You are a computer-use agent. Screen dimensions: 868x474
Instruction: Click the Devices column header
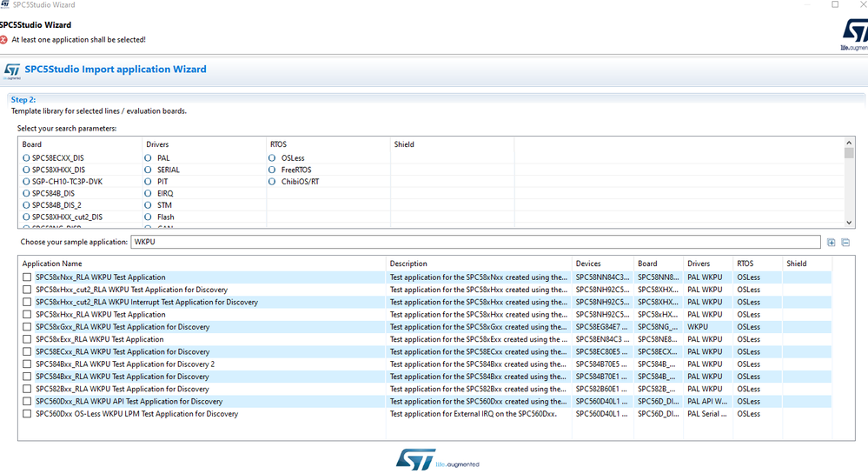coord(603,264)
